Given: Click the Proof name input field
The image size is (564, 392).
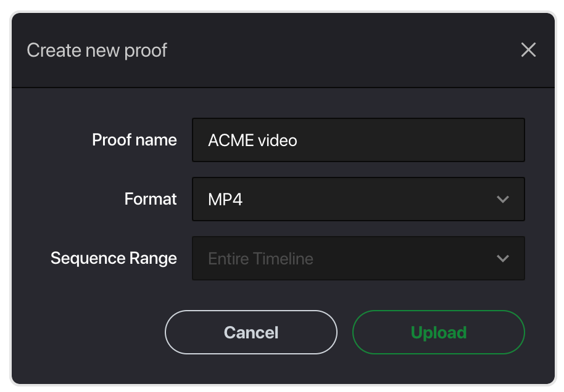Looking at the screenshot, I should pyautogui.click(x=359, y=140).
